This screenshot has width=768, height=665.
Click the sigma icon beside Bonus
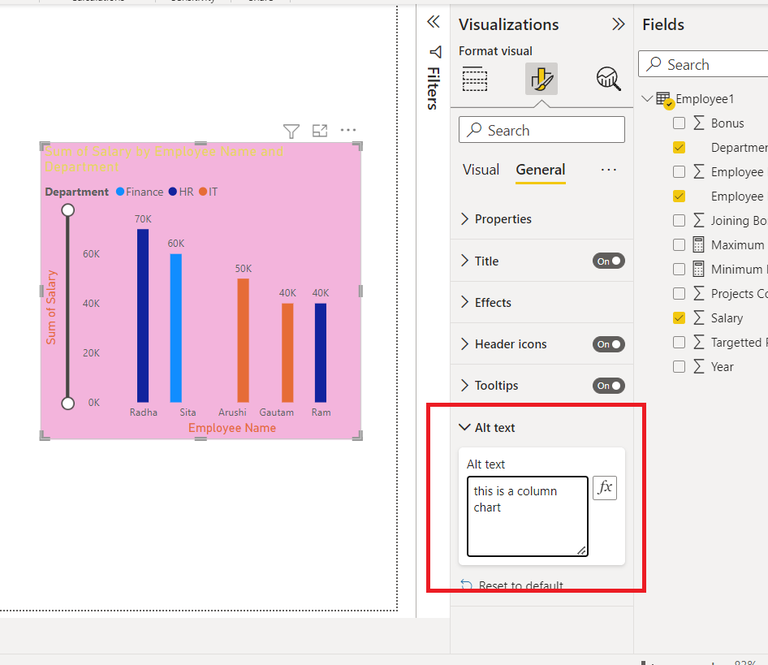[x=699, y=123]
